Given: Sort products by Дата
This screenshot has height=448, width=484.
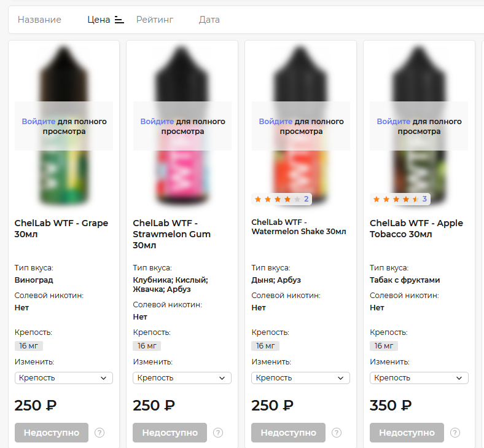Looking at the screenshot, I should tap(209, 20).
